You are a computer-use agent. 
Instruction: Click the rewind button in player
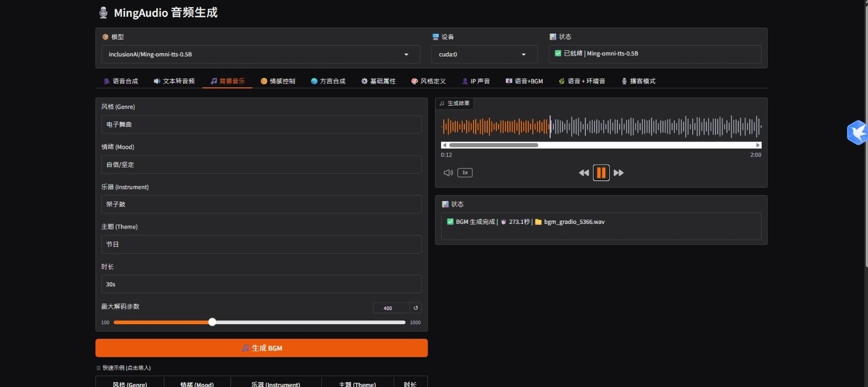coord(584,173)
